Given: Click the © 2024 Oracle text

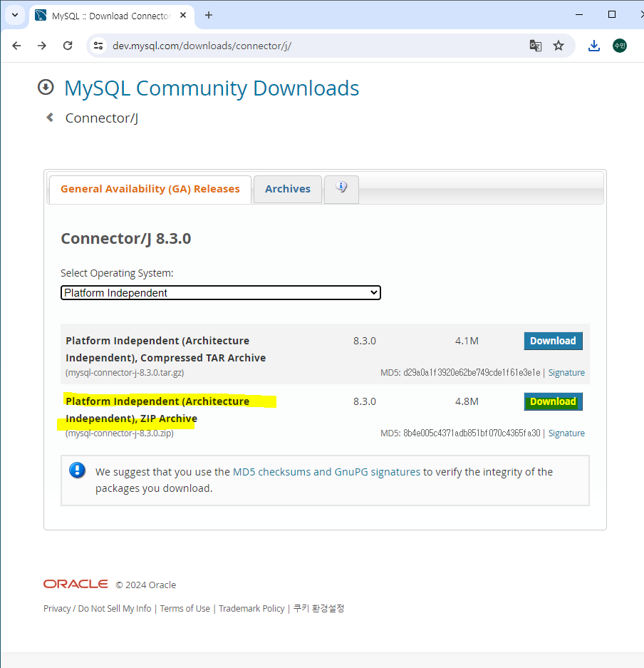Looking at the screenshot, I should 146,585.
